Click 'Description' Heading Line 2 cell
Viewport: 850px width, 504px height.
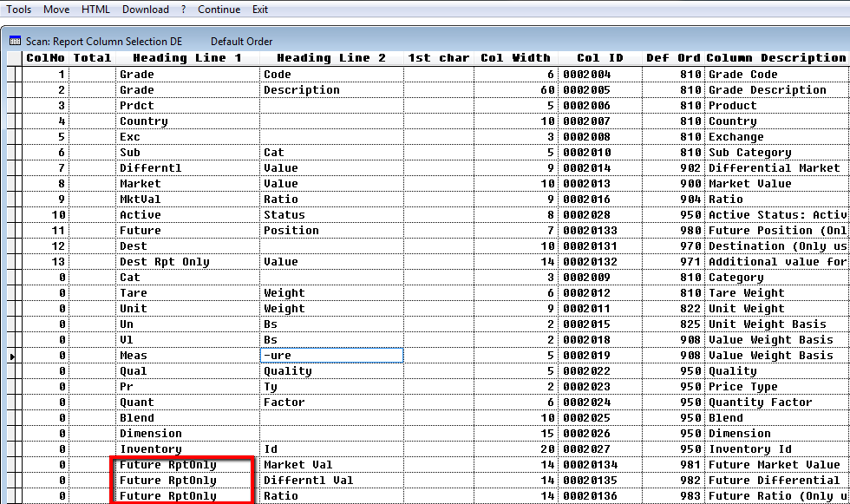click(331, 90)
